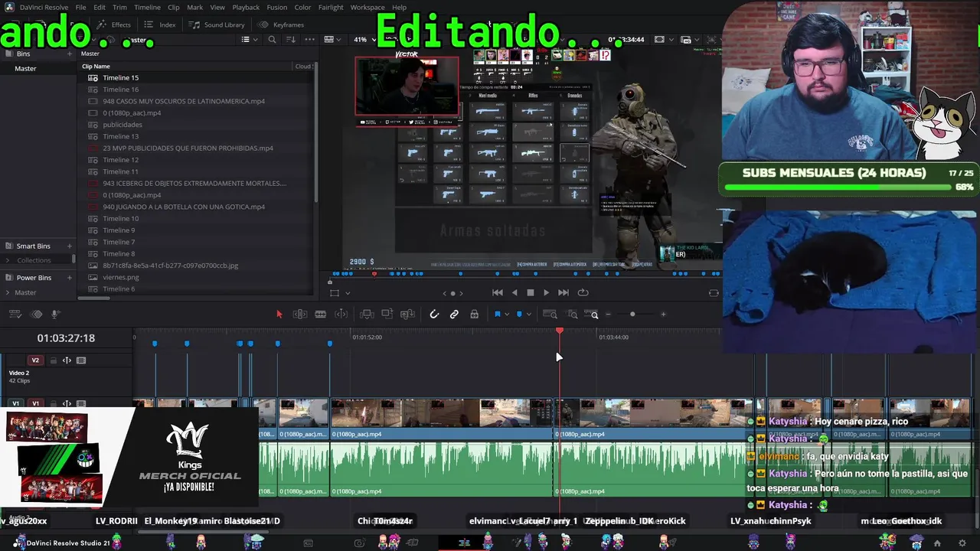Click the zoom out minus button
Viewport: 980px width, 551px height.
[x=609, y=314]
